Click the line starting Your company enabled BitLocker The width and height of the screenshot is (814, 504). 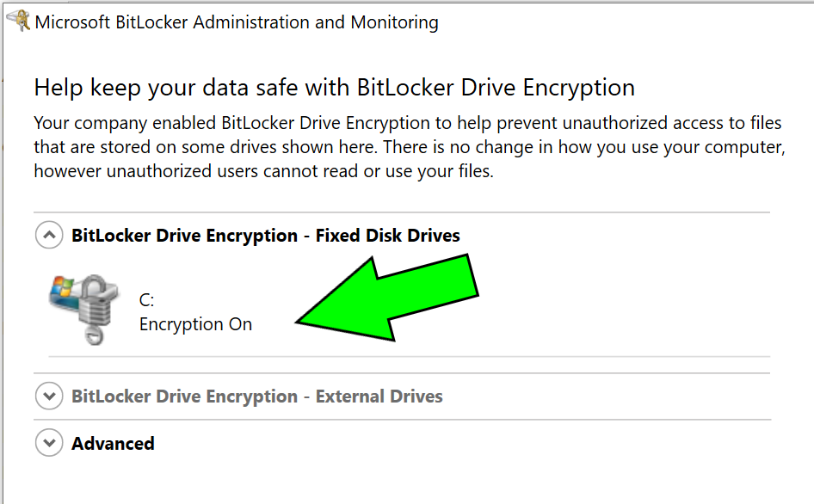[408, 123]
